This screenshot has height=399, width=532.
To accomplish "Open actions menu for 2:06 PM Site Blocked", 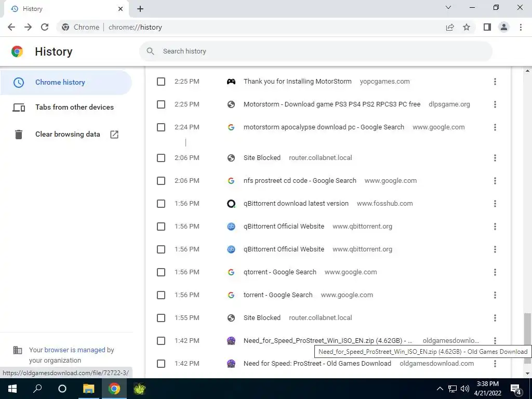I will (x=495, y=158).
